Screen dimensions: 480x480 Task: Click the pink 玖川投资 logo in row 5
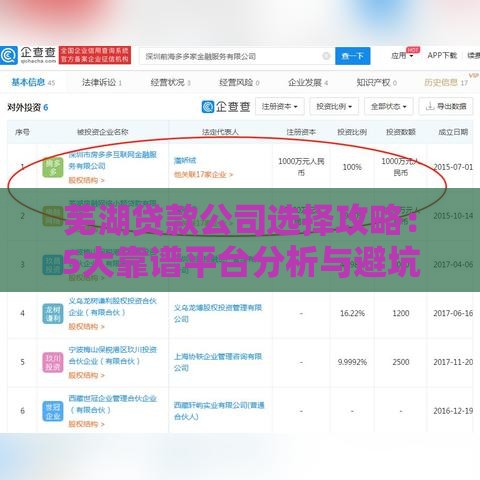tap(53, 362)
